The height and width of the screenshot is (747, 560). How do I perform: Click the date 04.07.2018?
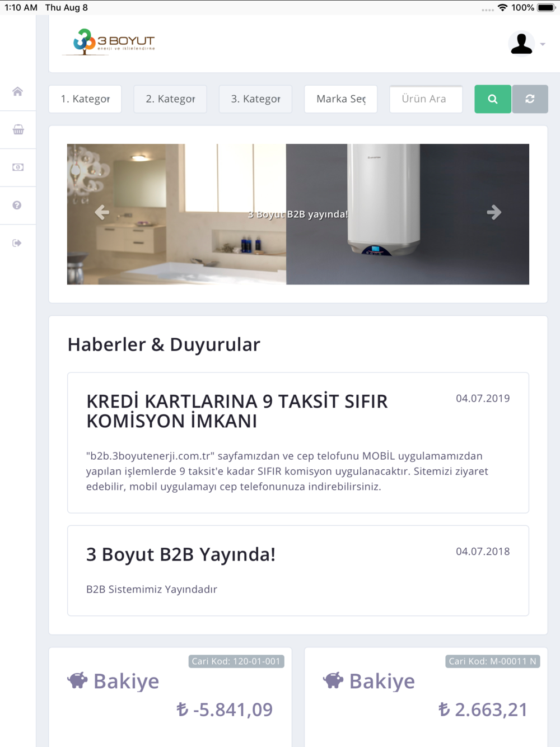pos(483,552)
